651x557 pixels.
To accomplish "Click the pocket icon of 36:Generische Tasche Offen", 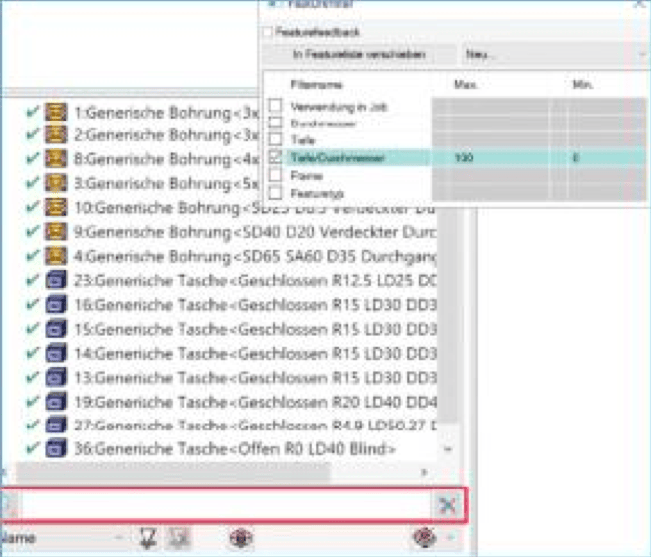I will [56, 449].
